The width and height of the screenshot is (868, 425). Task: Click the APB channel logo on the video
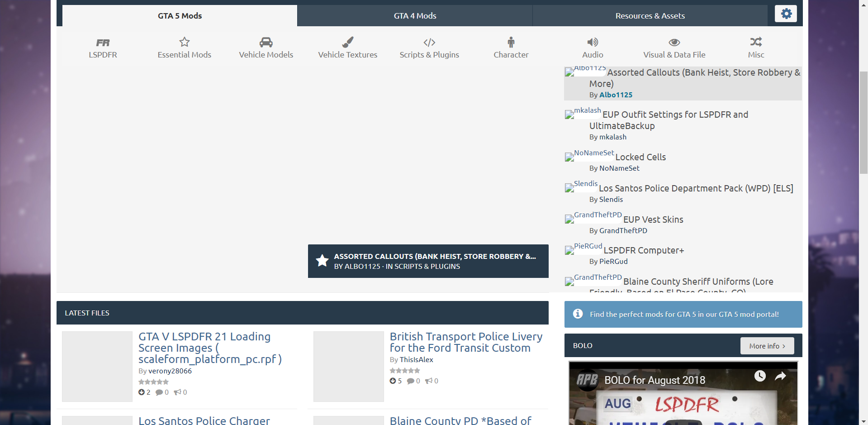[x=587, y=380]
